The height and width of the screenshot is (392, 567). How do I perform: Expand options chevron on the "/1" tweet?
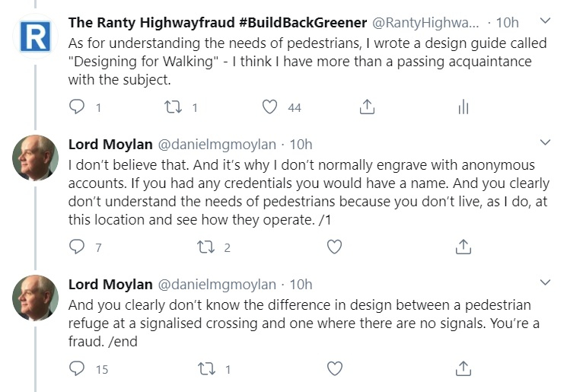(545, 142)
